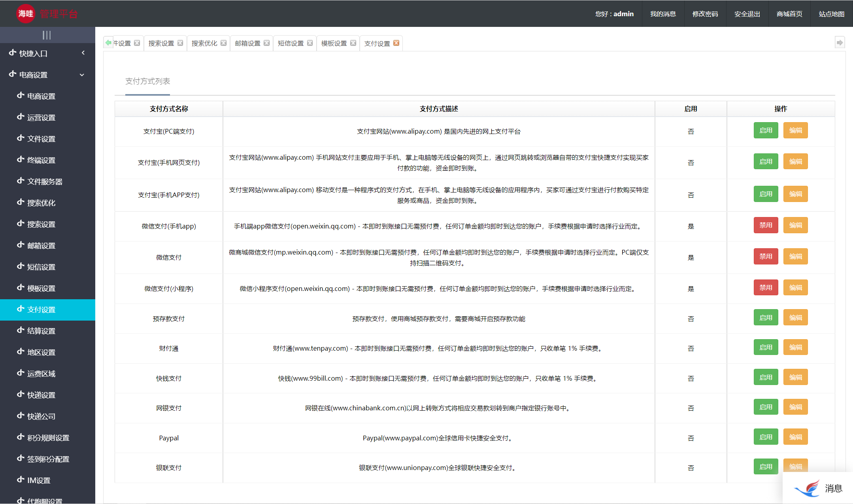
Task: Expand the 快捷入口 sidebar section
Action: [47, 53]
